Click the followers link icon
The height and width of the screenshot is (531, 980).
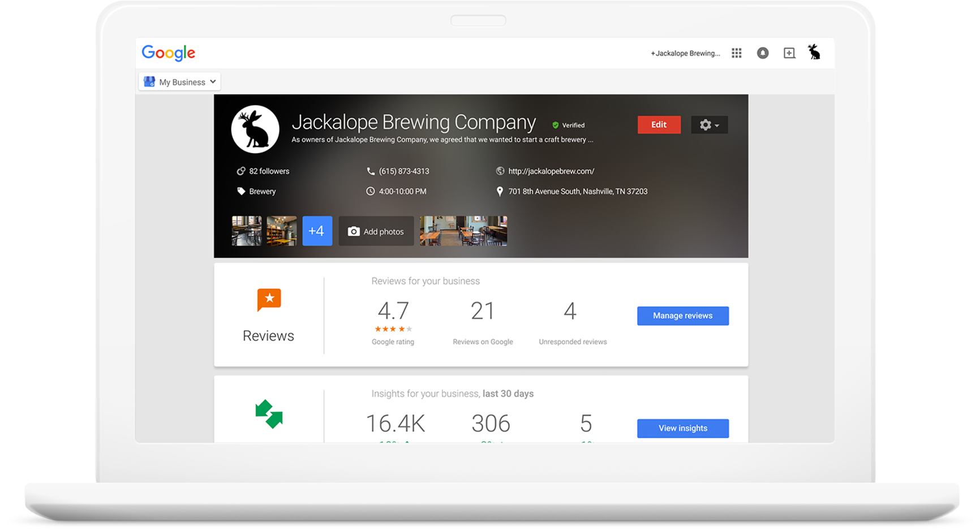(x=241, y=171)
